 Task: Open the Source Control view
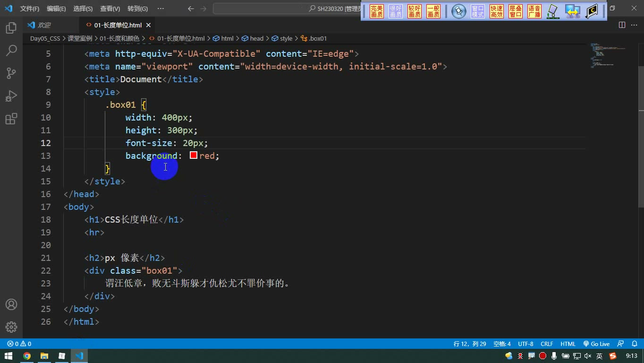pyautogui.click(x=11, y=73)
